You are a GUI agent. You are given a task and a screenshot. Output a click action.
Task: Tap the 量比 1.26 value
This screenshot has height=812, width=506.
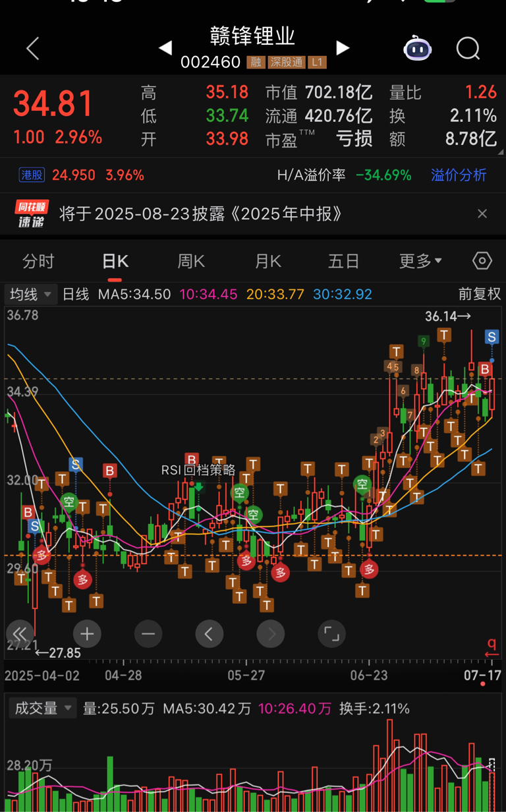coord(481,93)
